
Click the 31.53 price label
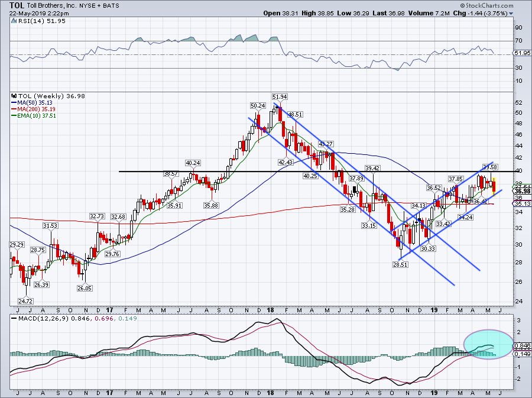[50, 226]
